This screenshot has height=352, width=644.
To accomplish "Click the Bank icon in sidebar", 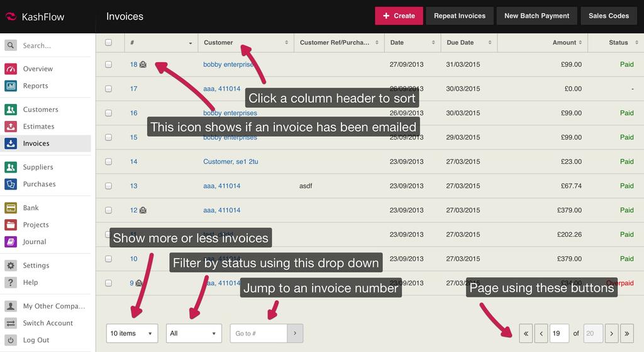I will point(11,208).
